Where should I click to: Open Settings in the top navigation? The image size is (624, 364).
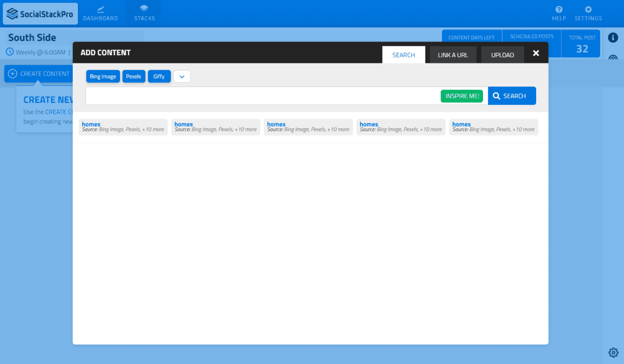[x=588, y=14]
